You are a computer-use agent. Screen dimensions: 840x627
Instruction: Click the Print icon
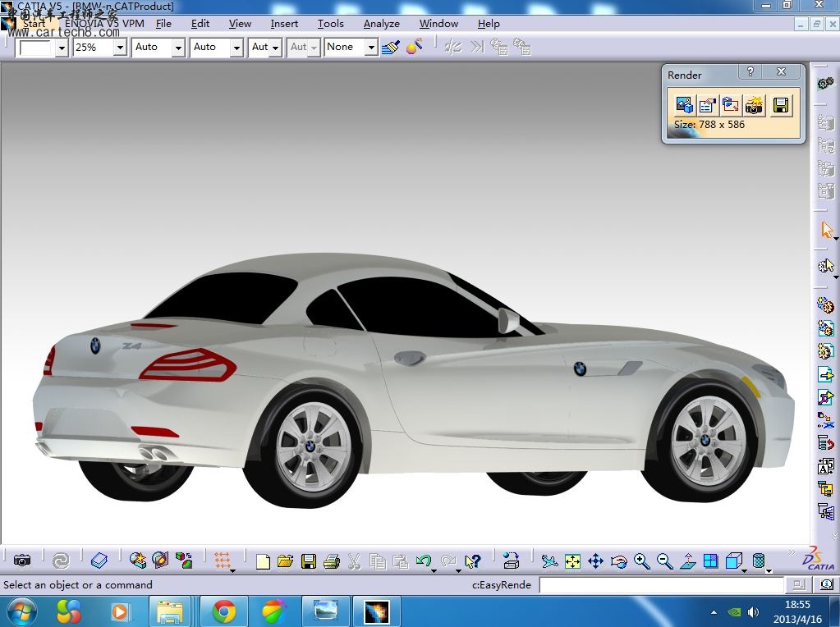[x=332, y=561]
